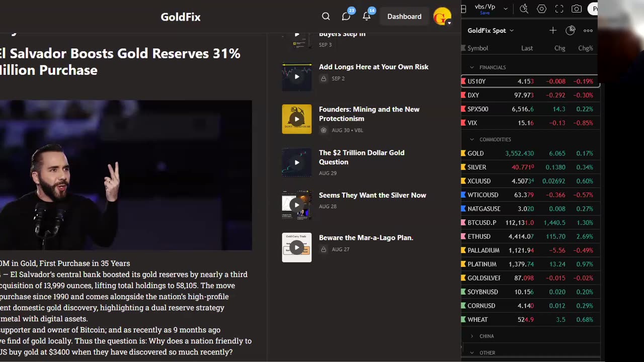Sort by the Chg column header

559,48
